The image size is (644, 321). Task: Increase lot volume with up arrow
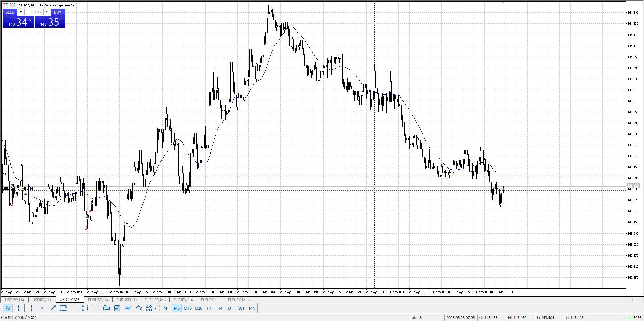pyautogui.click(x=47, y=12)
